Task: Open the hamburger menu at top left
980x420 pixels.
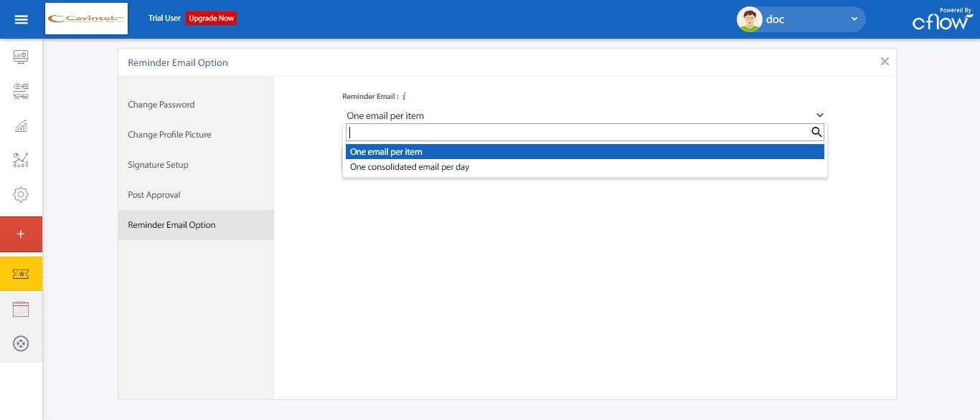Action: click(21, 19)
